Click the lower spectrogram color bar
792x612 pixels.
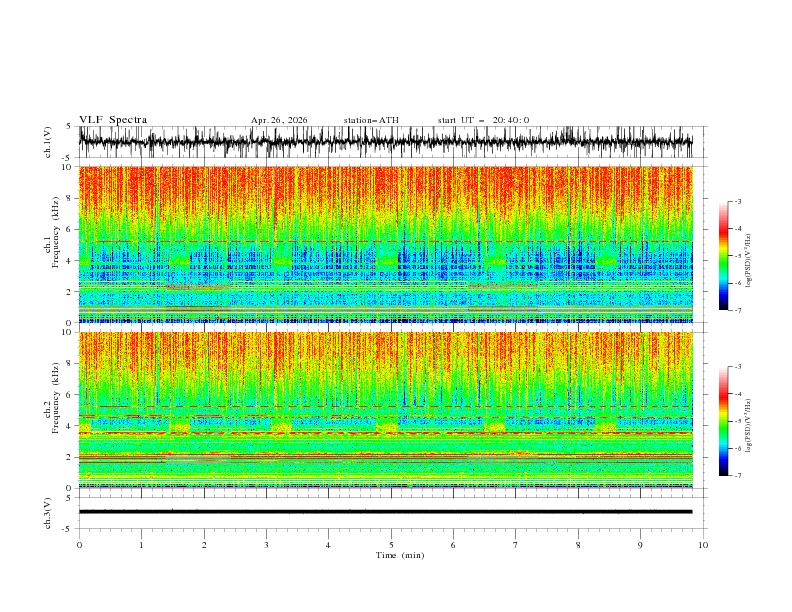[723, 421]
